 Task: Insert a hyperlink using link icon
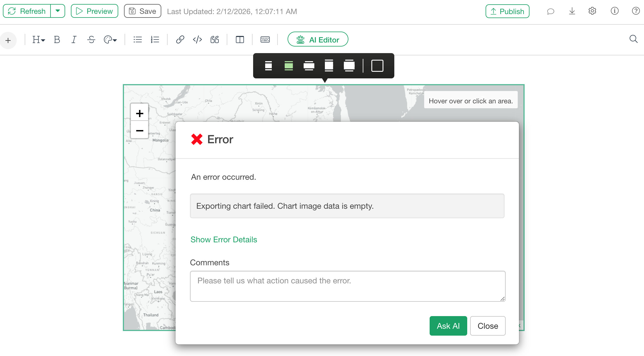click(180, 40)
